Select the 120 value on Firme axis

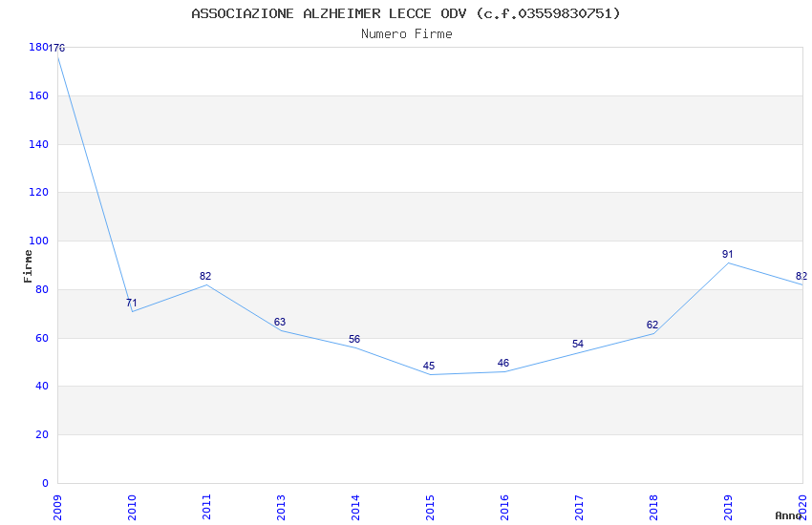tap(39, 192)
